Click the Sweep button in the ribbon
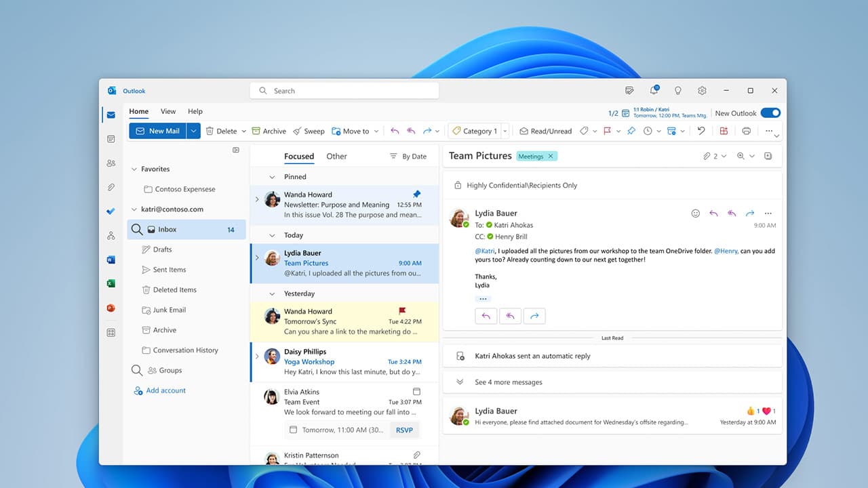 point(309,131)
